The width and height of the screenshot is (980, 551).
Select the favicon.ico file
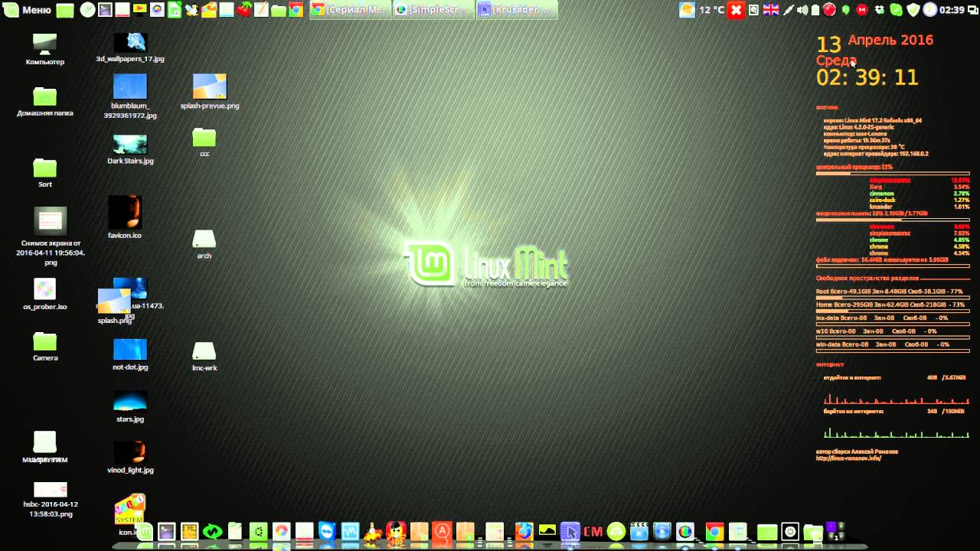pos(125,217)
